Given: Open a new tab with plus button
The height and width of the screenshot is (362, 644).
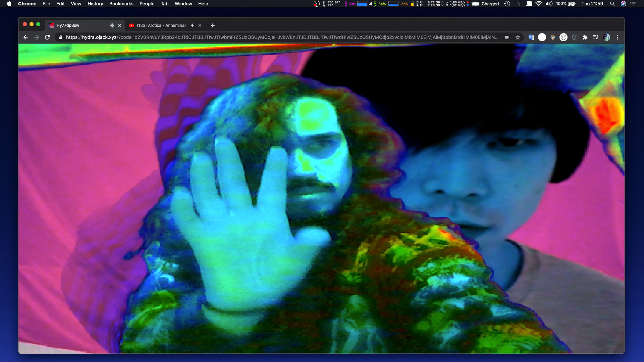Looking at the screenshot, I should coord(212,25).
